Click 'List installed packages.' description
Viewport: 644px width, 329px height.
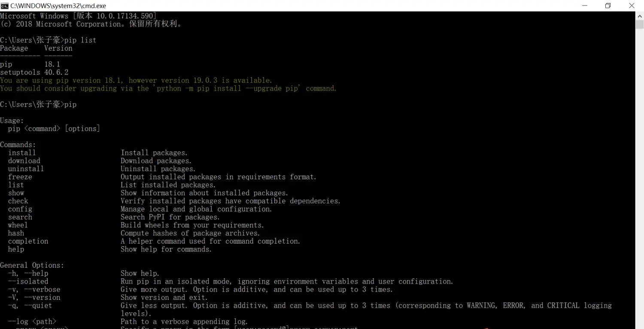(x=168, y=185)
